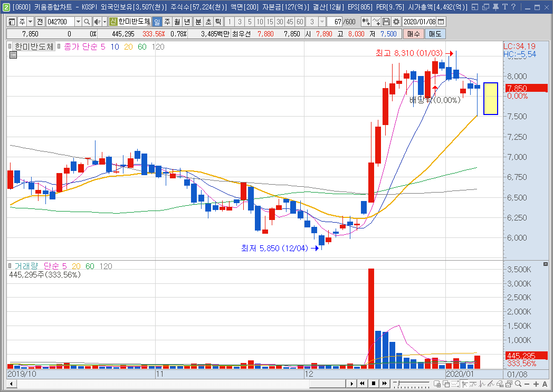Select the yearly (년) chart period

pyautogui.click(x=187, y=22)
